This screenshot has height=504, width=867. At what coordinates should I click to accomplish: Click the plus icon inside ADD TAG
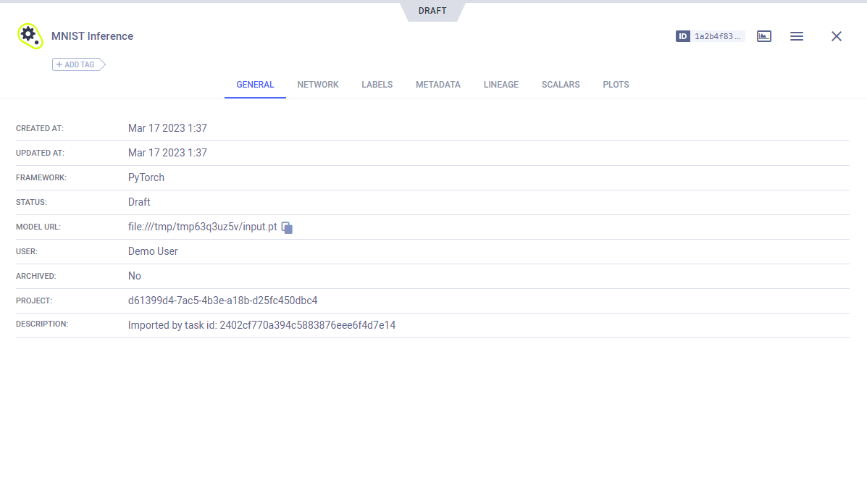pos(61,64)
